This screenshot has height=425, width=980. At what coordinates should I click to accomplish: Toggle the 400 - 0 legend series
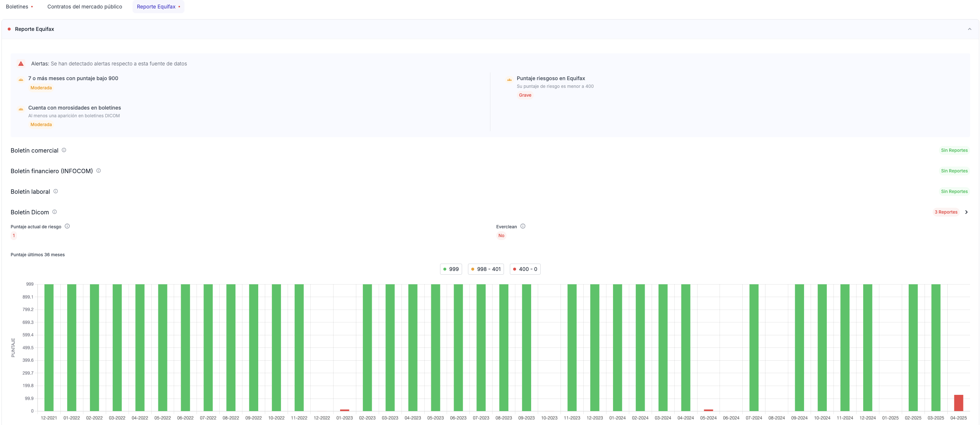tap(525, 269)
